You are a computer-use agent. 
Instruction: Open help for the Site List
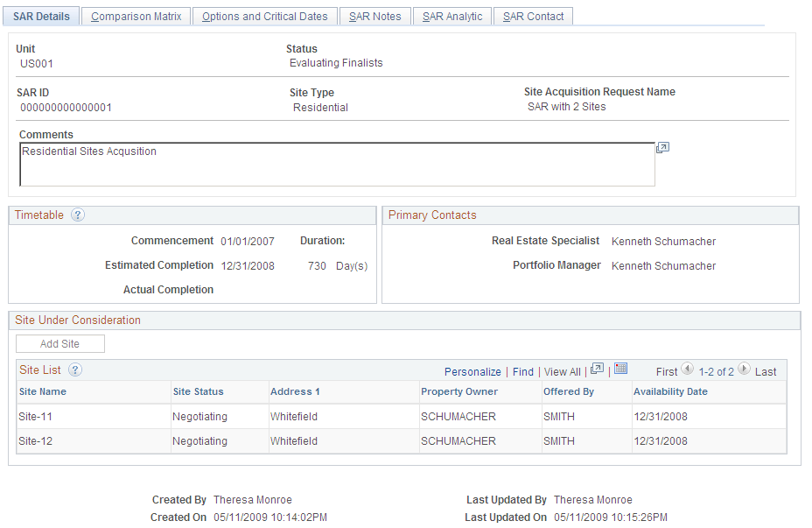[74, 370]
